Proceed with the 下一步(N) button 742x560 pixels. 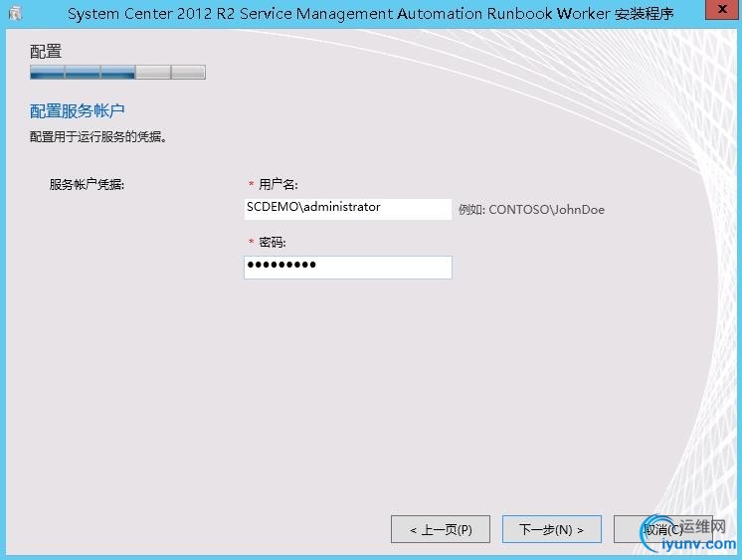[552, 529]
